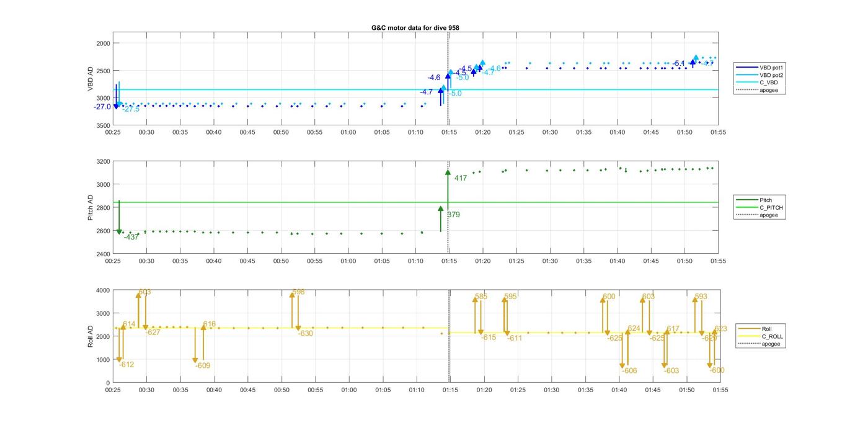The image size is (868, 430).
Task: Click the '-606' roll data label
Action: [629, 370]
